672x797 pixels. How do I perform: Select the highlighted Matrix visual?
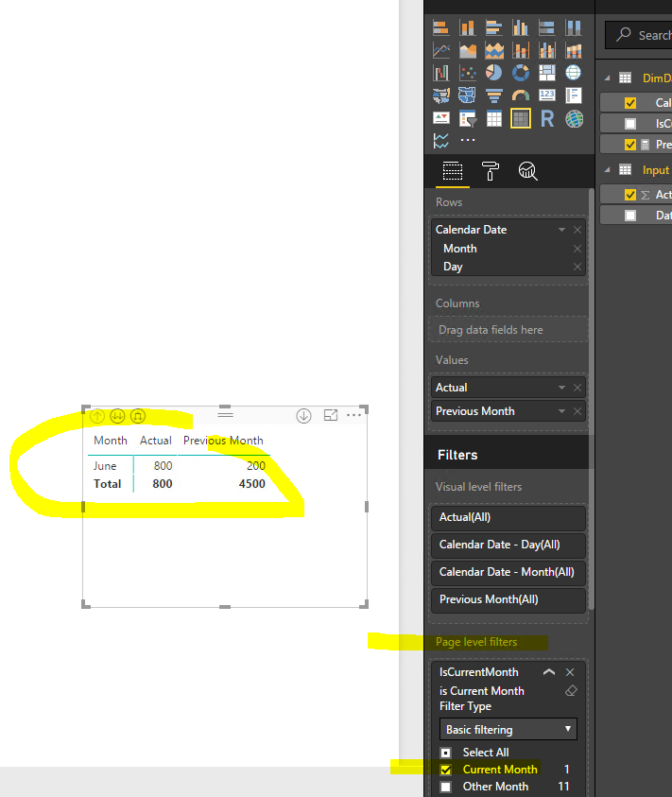[x=521, y=118]
